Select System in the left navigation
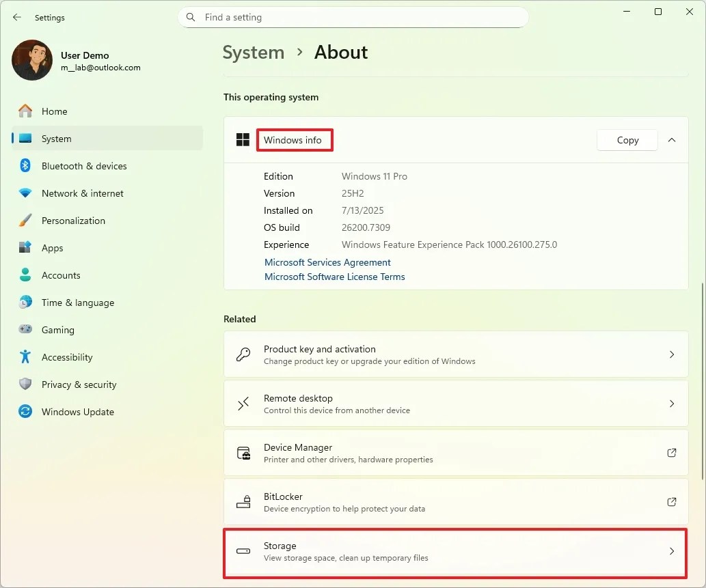The height and width of the screenshot is (588, 706). pyautogui.click(x=57, y=138)
